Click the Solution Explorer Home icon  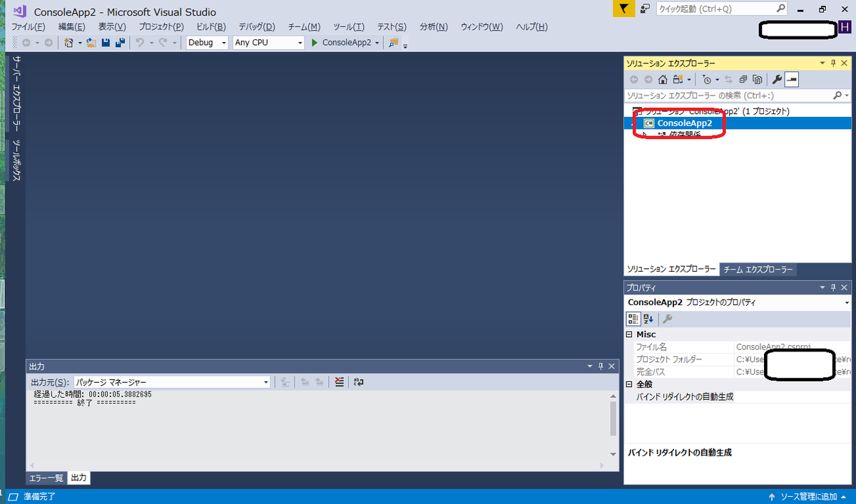click(x=663, y=80)
